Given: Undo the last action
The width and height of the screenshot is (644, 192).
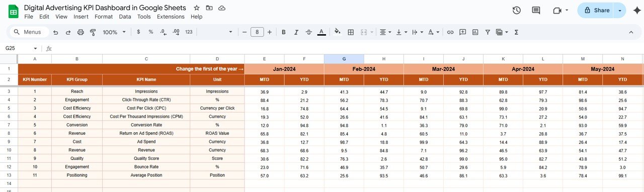Looking at the screenshot, I should 55,32.
